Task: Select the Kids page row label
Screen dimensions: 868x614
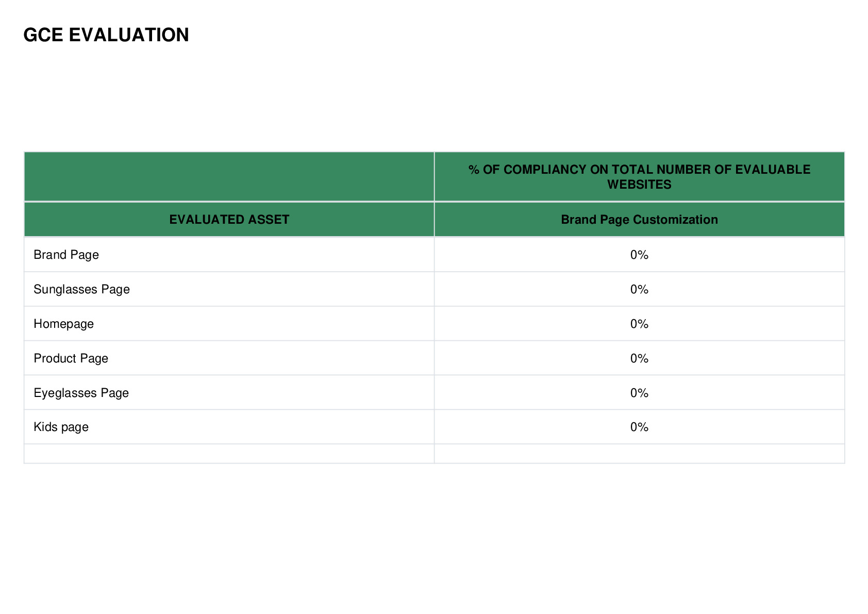Action: point(61,427)
